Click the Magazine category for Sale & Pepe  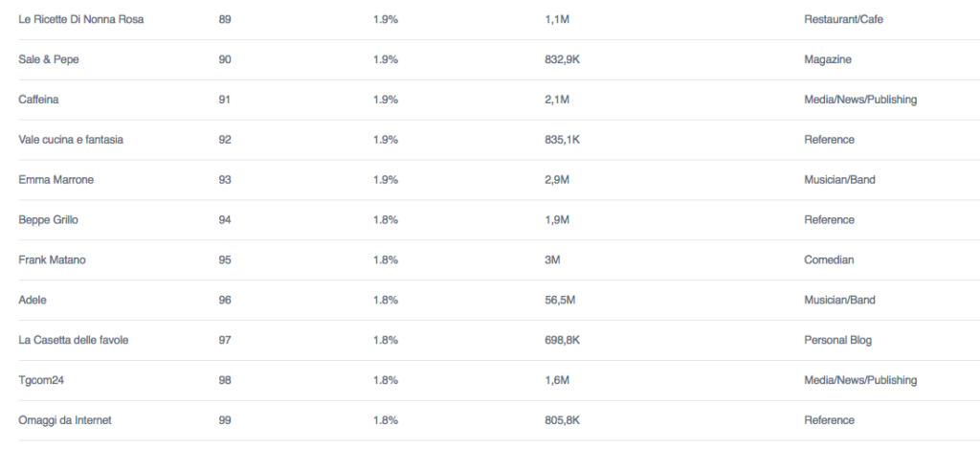point(828,59)
